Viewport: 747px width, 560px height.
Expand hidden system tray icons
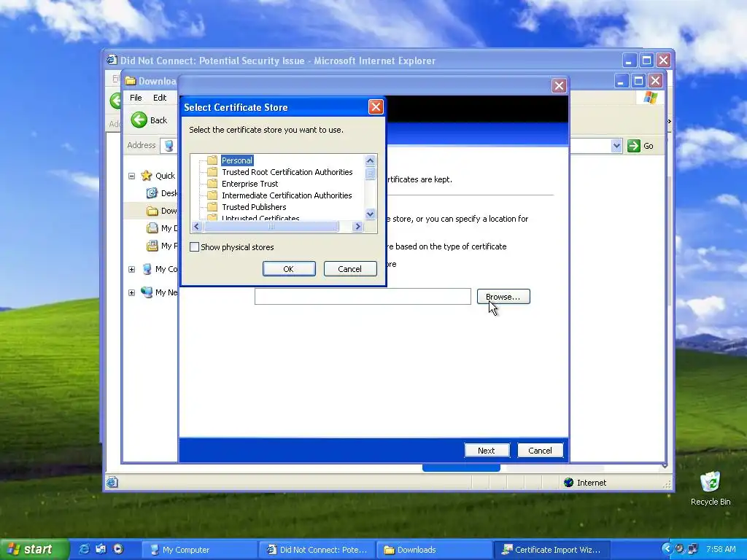[x=667, y=549]
